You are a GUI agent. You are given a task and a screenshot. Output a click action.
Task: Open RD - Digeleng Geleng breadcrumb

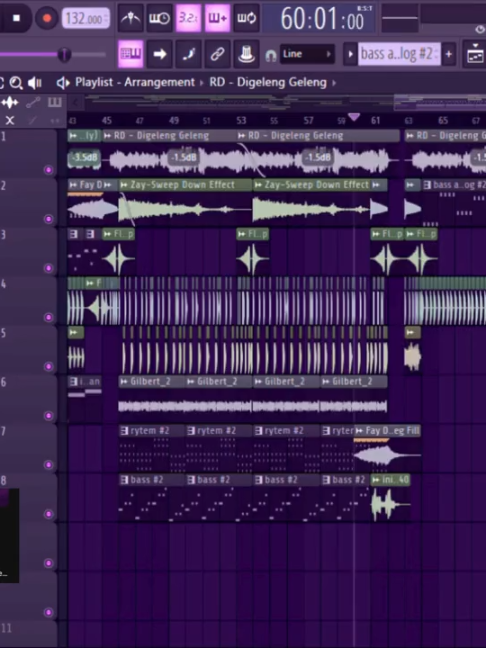[x=268, y=82]
